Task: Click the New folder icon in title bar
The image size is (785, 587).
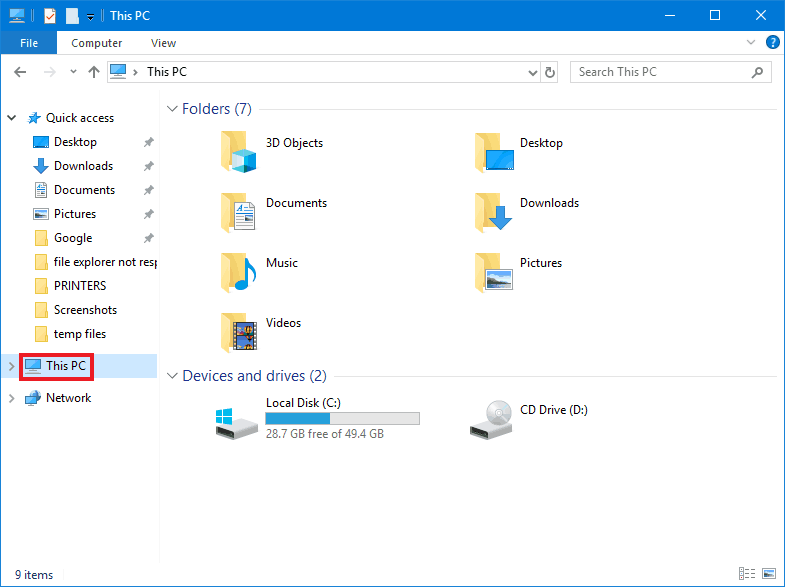Action: 72,16
